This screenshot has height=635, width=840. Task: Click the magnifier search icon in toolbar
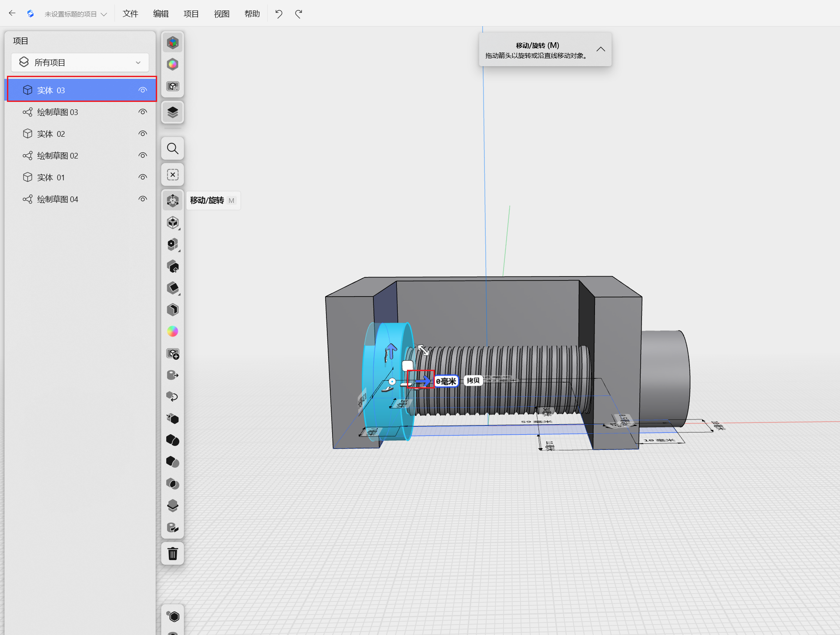173,149
